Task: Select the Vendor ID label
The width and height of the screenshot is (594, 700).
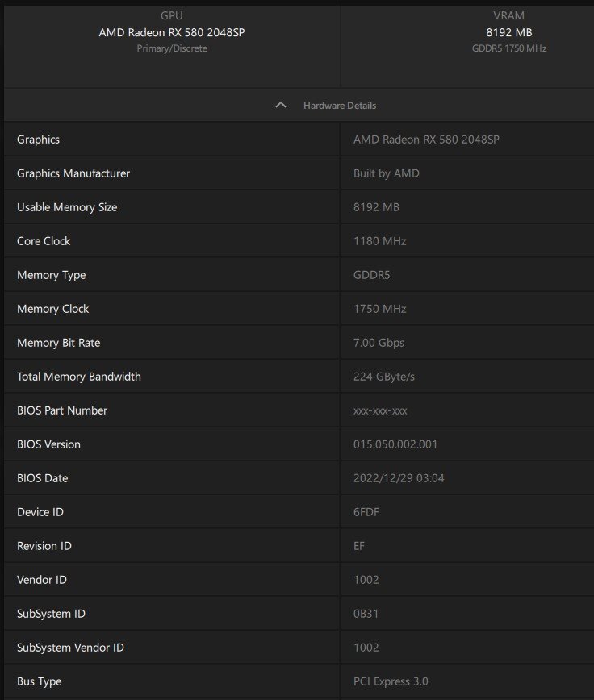Action: [x=42, y=581]
